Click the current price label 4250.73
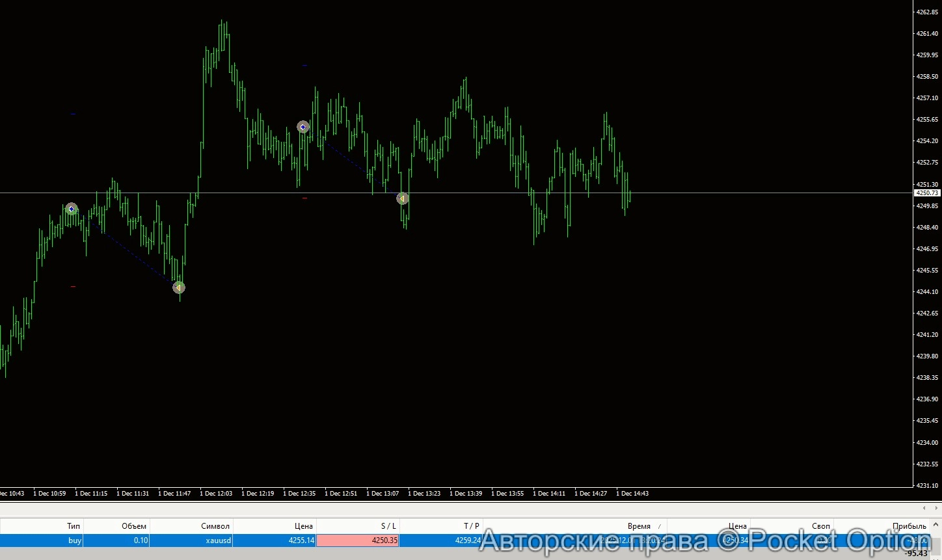 (927, 193)
